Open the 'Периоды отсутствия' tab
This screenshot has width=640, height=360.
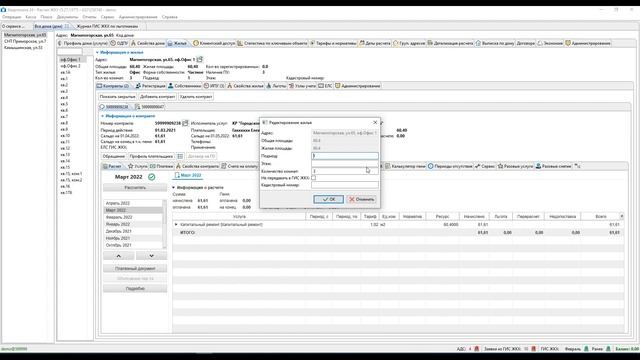click(x=450, y=166)
